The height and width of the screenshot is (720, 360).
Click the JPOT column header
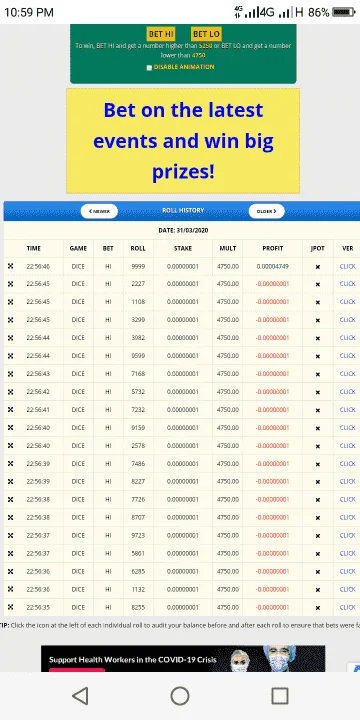pyautogui.click(x=317, y=248)
